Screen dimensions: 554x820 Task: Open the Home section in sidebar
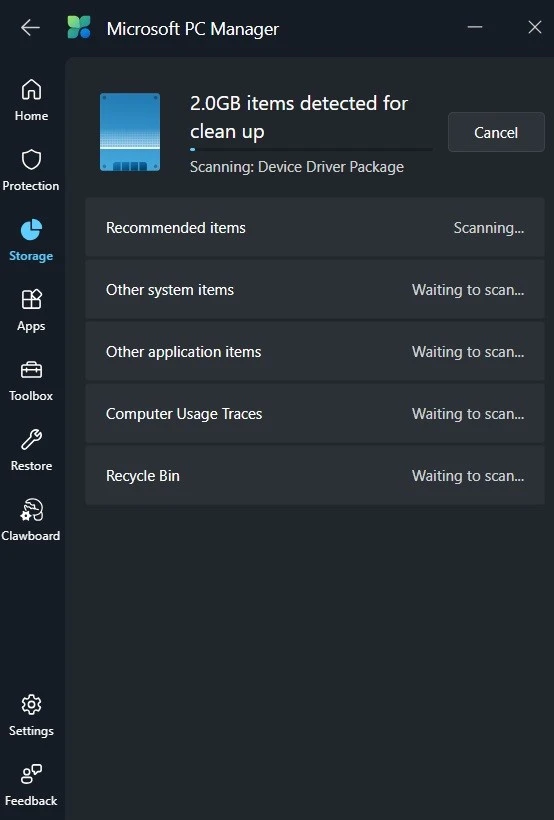tap(31, 100)
